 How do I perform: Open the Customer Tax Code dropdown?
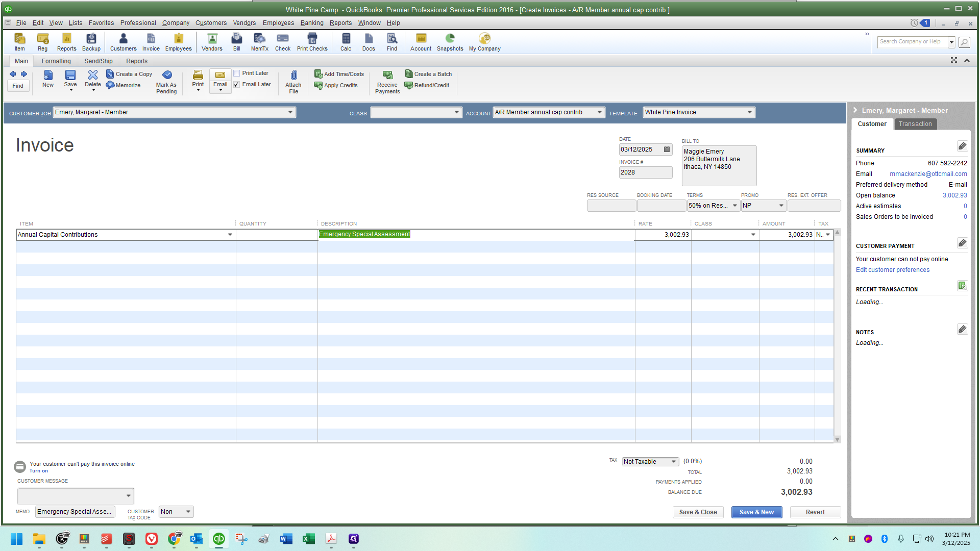point(188,512)
